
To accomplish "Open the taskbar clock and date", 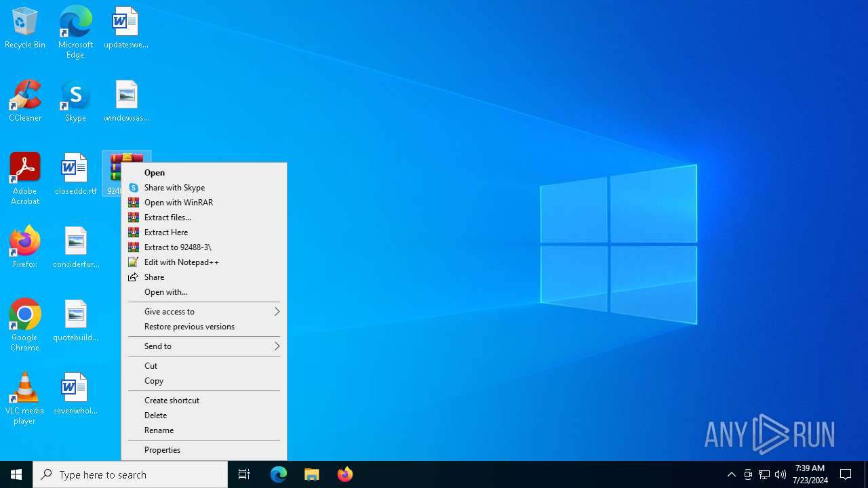I will point(810,474).
